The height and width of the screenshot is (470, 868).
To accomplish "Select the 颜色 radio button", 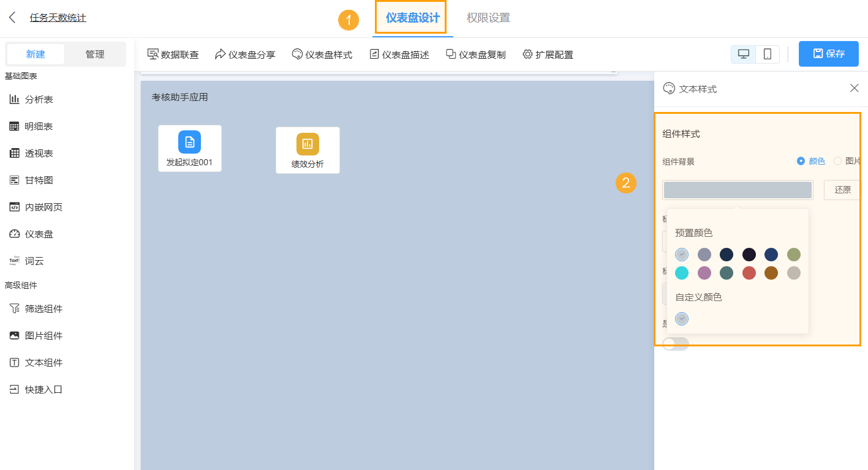I will click(x=802, y=161).
